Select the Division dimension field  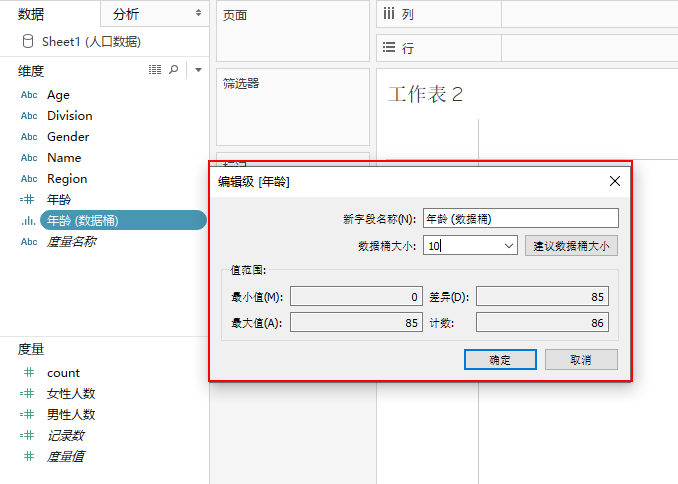pyautogui.click(x=70, y=116)
